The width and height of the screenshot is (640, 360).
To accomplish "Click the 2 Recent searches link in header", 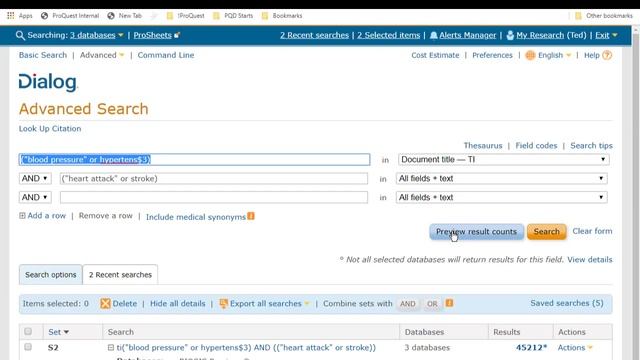I will [314, 35].
